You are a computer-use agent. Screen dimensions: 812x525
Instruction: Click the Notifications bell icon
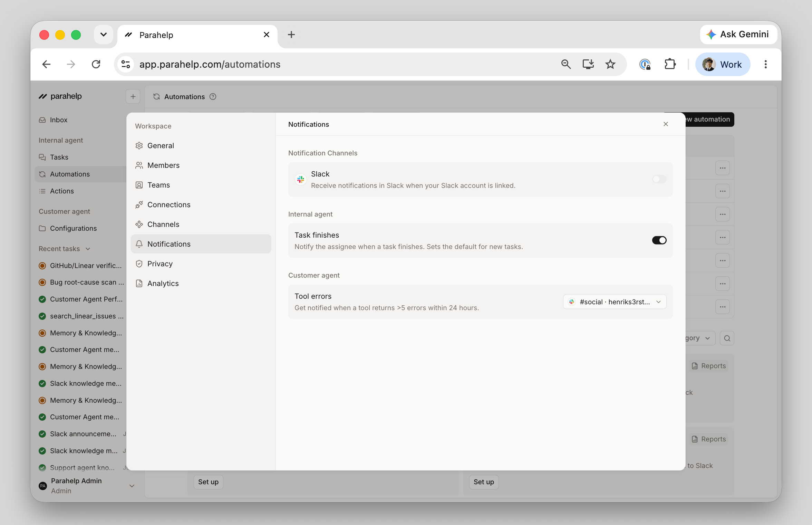pos(139,244)
